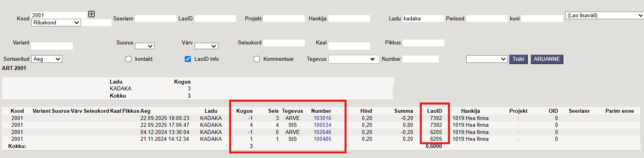Open document link 100485
The height and width of the screenshot is (158, 644).
pos(322,139)
